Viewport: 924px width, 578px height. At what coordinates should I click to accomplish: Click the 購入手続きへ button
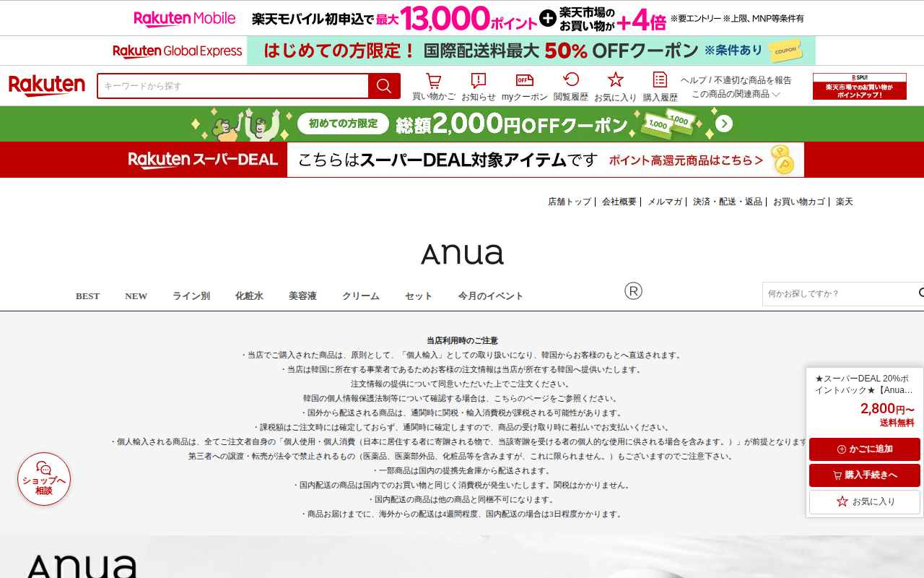coord(865,475)
